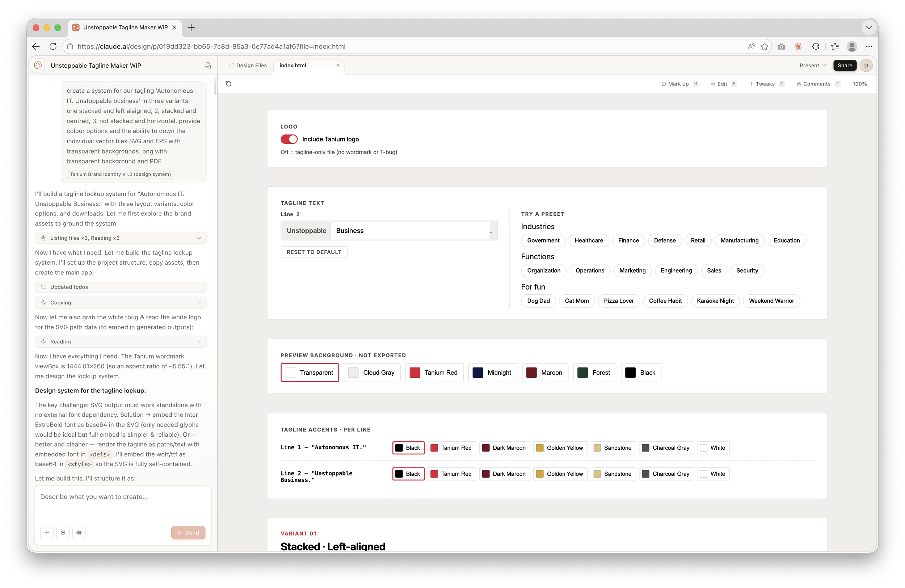Screen dimensions: 905x588
Task: Open the favorites list icon
Action: (835, 46)
